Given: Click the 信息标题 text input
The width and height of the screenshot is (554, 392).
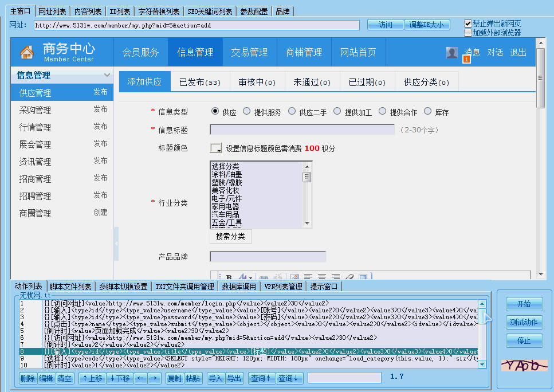Looking at the screenshot, I should click(x=302, y=130).
